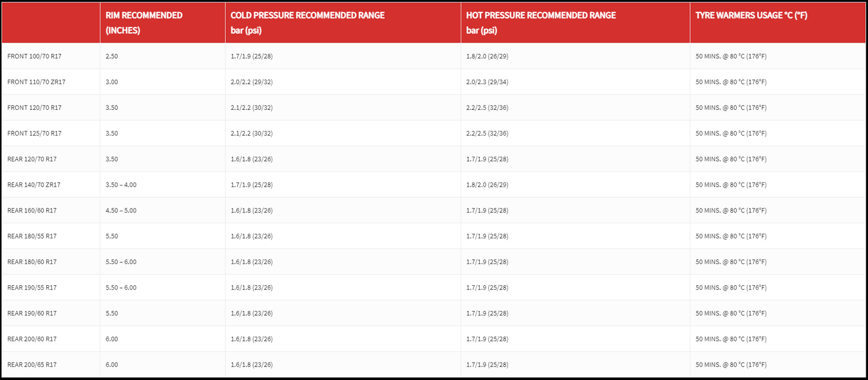Click the RIM RECOMMENDED (INCHES) column header
The width and height of the screenshot is (868, 380).
[x=144, y=23]
